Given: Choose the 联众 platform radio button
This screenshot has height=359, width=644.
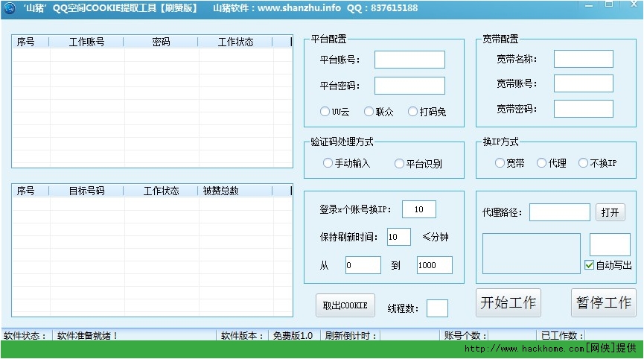Looking at the screenshot, I should (x=369, y=112).
